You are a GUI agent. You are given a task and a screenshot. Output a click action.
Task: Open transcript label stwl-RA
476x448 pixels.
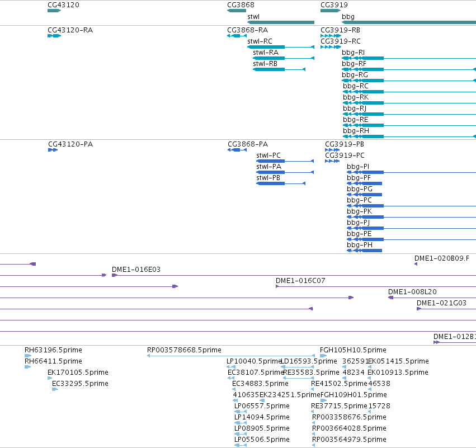(x=266, y=53)
